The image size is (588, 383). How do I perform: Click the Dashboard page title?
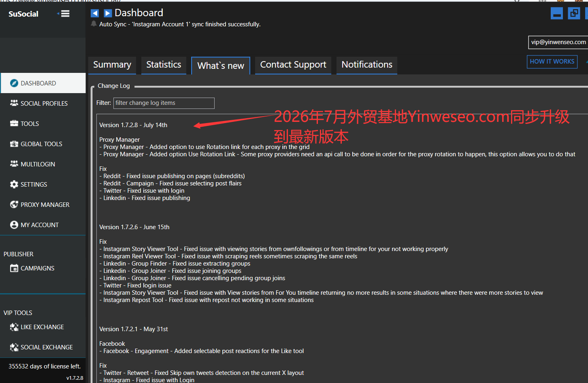(139, 13)
